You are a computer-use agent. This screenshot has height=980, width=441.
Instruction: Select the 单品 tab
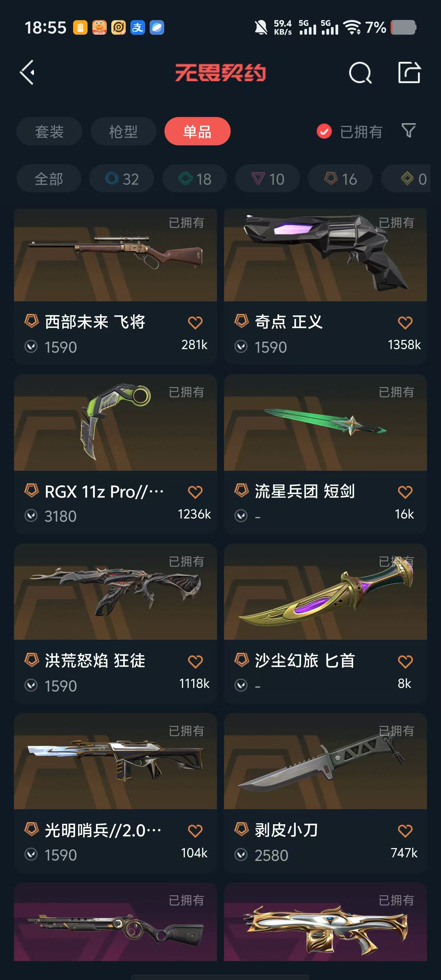point(197,131)
